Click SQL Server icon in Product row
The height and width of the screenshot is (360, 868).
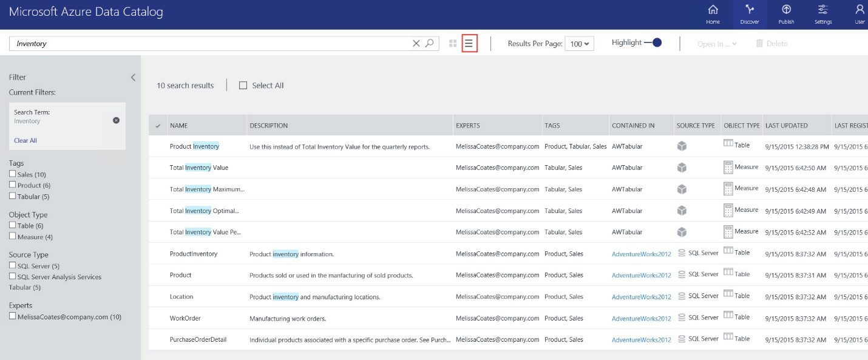click(x=682, y=274)
